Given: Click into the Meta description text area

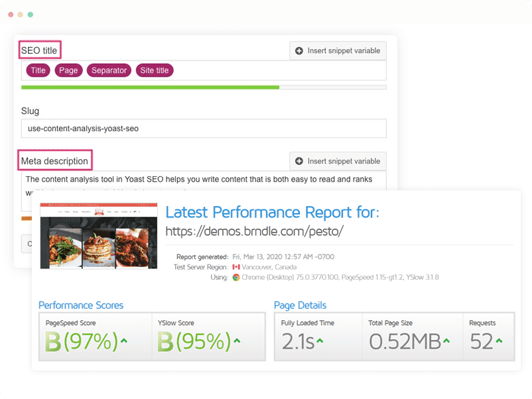Looking at the screenshot, I should [204, 181].
